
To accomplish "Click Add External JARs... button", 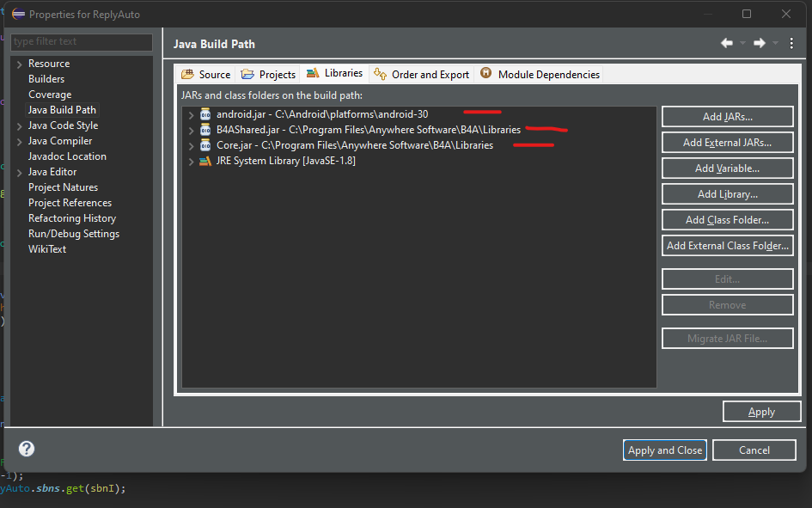I will point(727,143).
